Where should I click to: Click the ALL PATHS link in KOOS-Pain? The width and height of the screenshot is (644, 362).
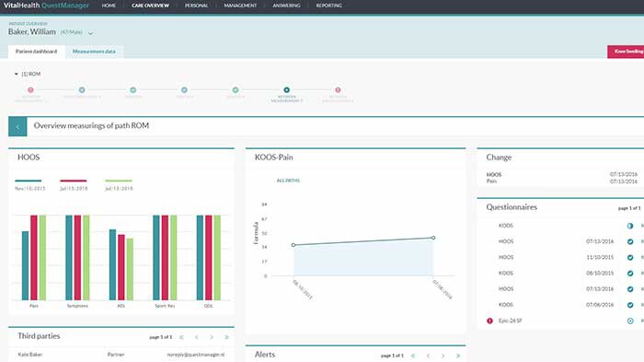click(x=288, y=181)
